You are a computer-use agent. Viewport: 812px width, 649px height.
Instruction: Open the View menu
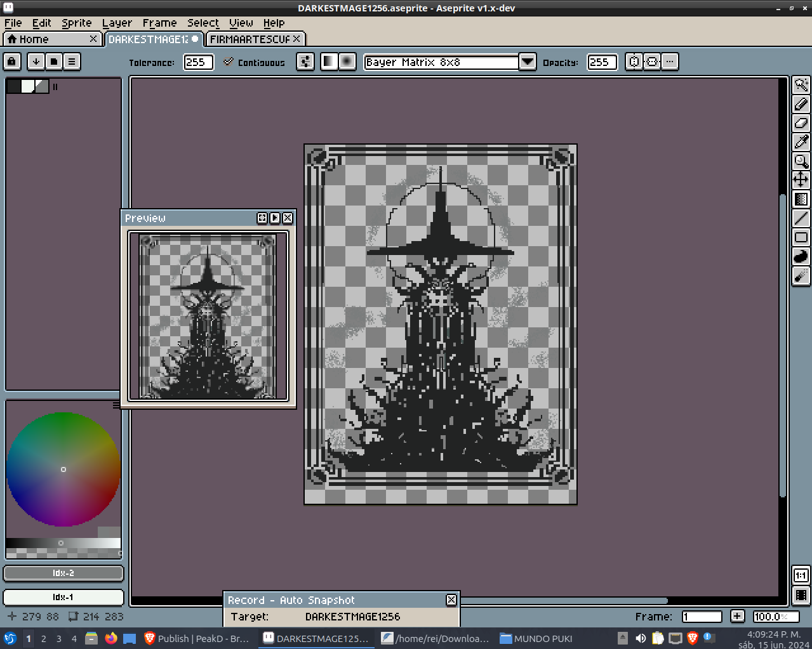(x=241, y=23)
